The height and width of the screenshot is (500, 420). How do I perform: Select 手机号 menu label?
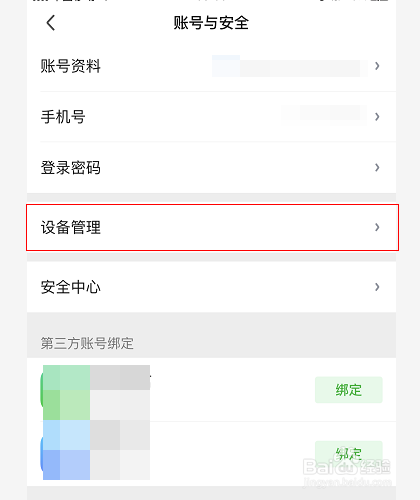pos(63,117)
